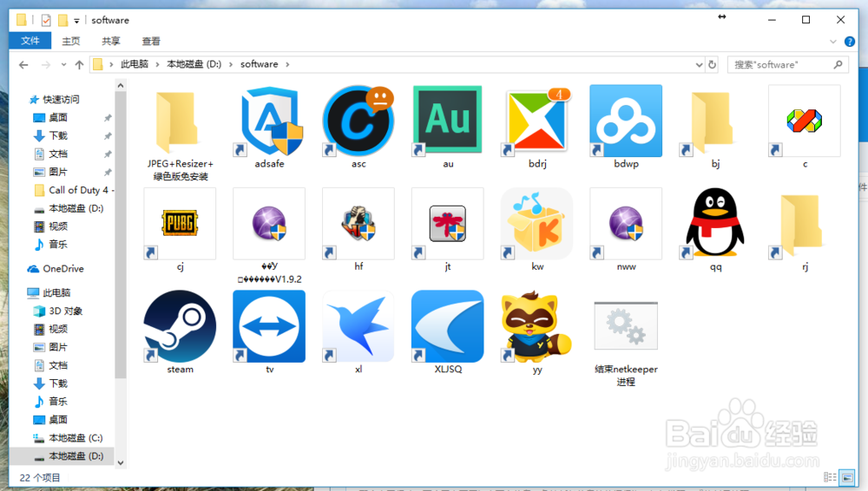868x491 pixels.
Task: Select the Baidu cloud bdwp shortcut
Action: [626, 121]
